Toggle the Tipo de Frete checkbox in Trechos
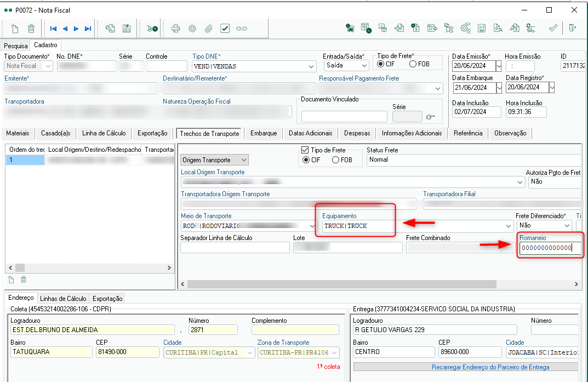This screenshot has height=382, width=588. pyautogui.click(x=305, y=150)
